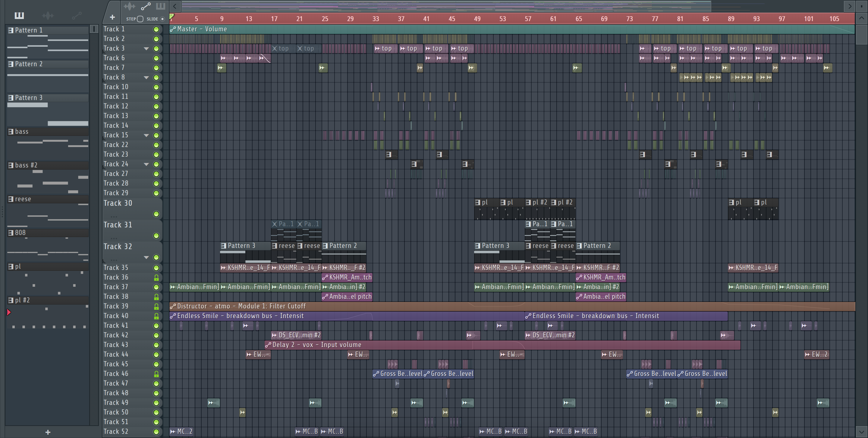Collapse the Track 8 group arrow

coord(146,77)
